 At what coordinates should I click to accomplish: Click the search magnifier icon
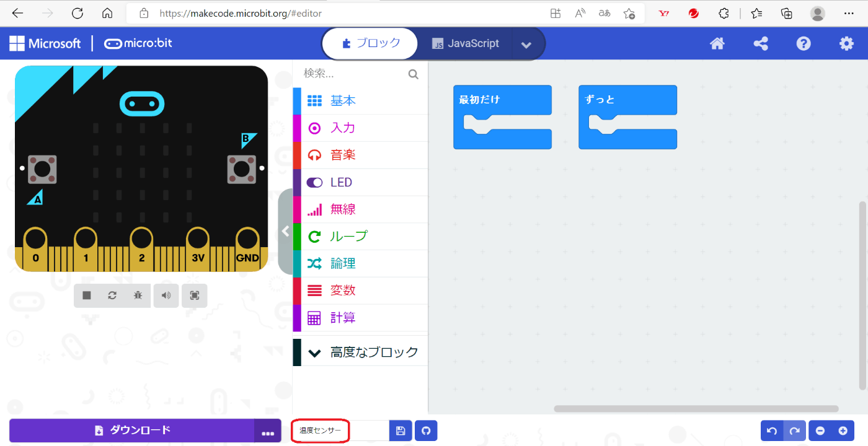414,74
